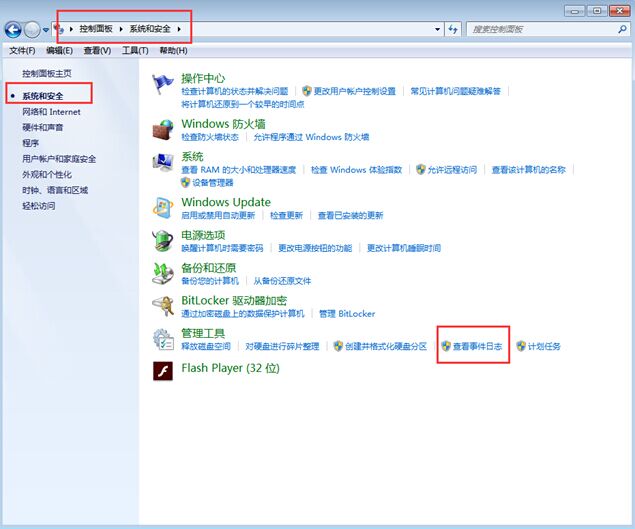This screenshot has width=635, height=529.
Task: Open the Windows Update heading
Action: [x=226, y=202]
